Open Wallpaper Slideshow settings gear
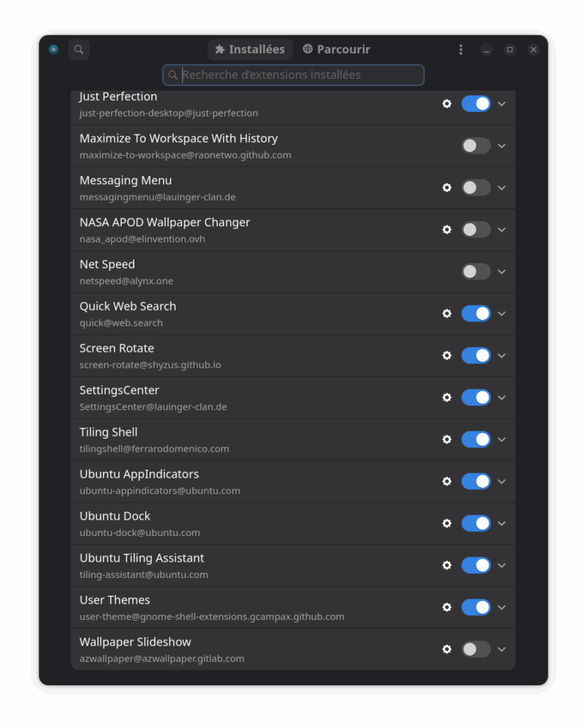The width and height of the screenshot is (587, 728). [x=447, y=649]
